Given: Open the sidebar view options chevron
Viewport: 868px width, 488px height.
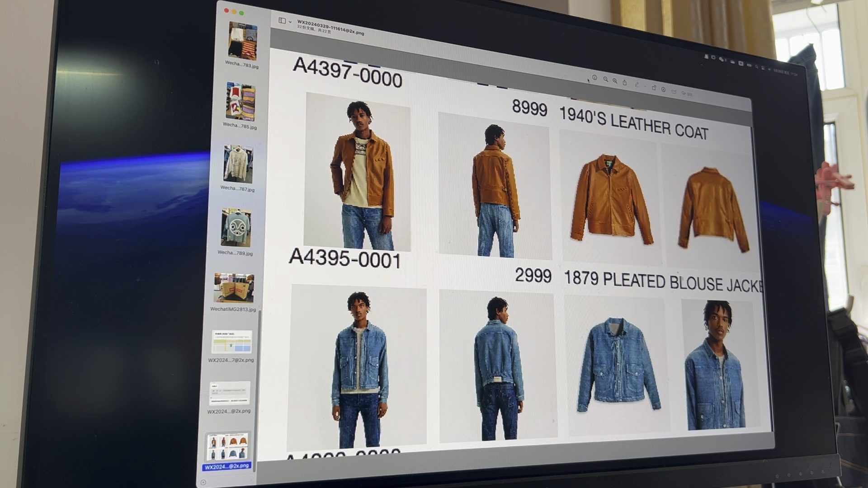Looking at the screenshot, I should [290, 22].
